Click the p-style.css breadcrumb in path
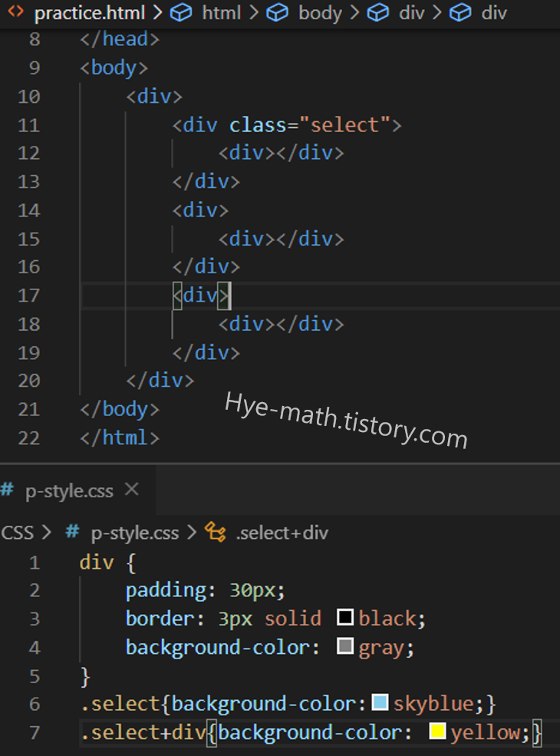The height and width of the screenshot is (756, 560). click(x=134, y=533)
